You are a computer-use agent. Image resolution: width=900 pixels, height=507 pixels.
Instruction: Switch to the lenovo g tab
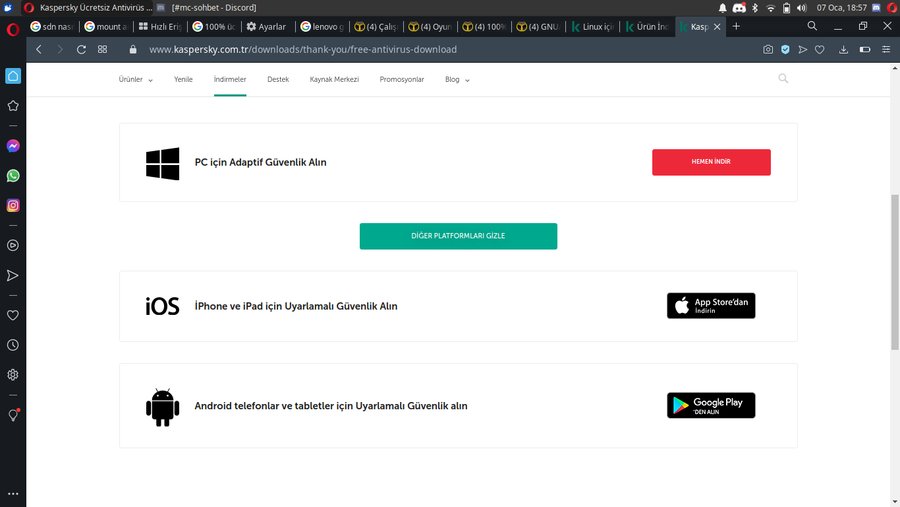pos(323,26)
